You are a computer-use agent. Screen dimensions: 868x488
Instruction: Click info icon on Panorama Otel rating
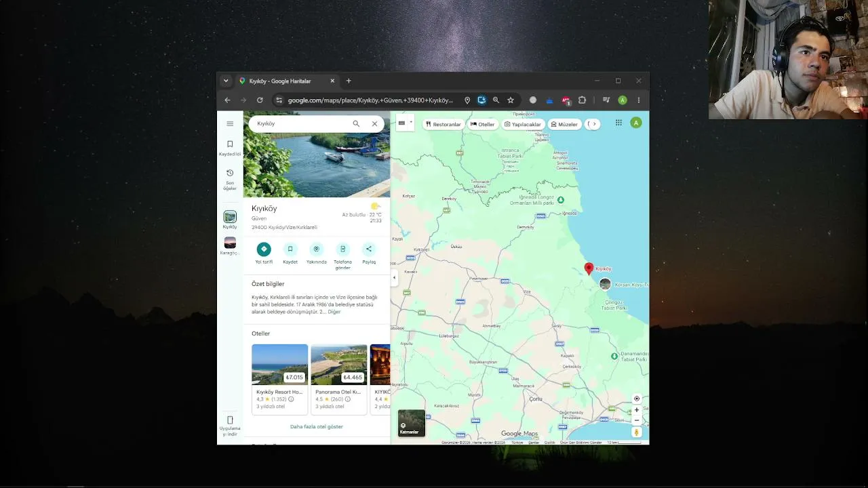click(x=348, y=399)
